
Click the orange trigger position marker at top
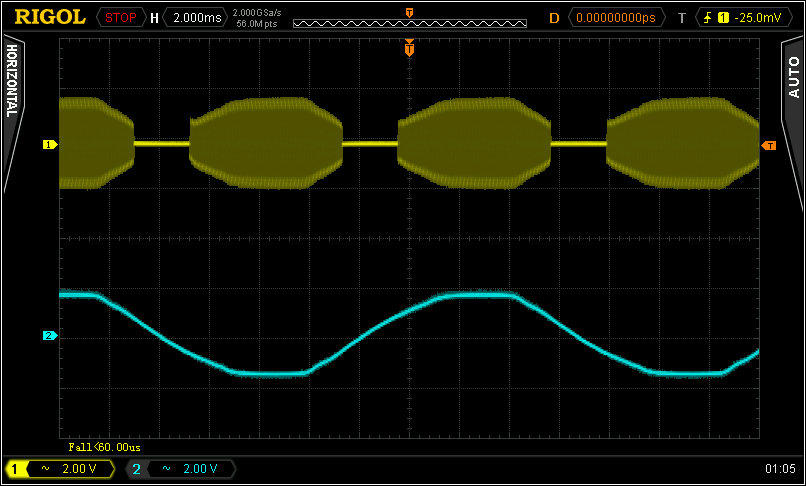(409, 48)
